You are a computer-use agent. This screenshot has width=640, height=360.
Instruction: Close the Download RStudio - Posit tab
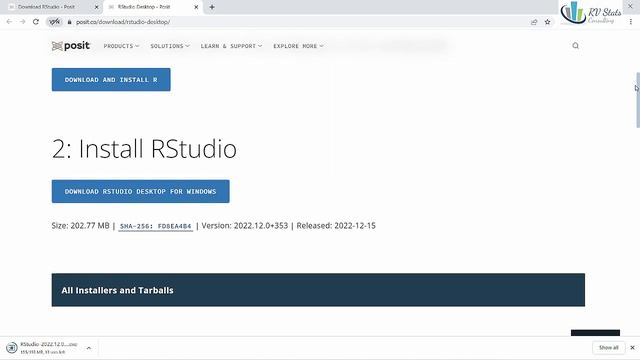coord(97,7)
